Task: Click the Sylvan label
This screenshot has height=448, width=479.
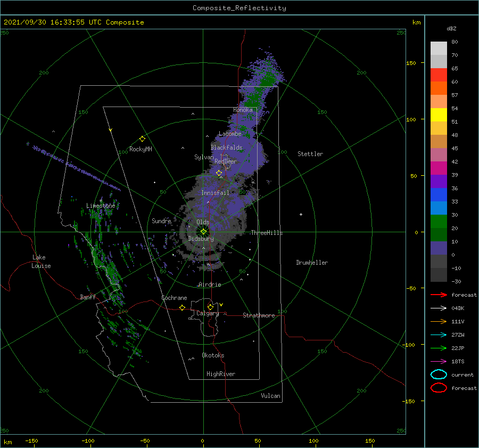Action: [x=204, y=157]
